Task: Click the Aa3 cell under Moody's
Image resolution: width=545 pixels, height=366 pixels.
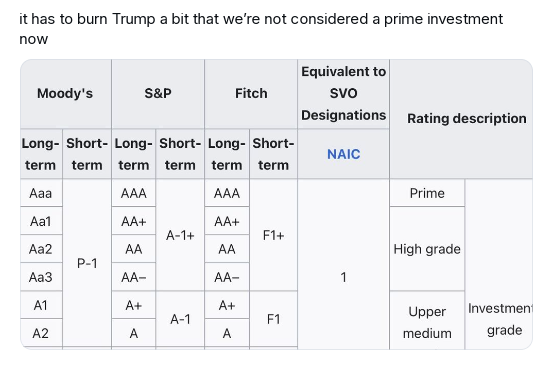Action: (41, 277)
